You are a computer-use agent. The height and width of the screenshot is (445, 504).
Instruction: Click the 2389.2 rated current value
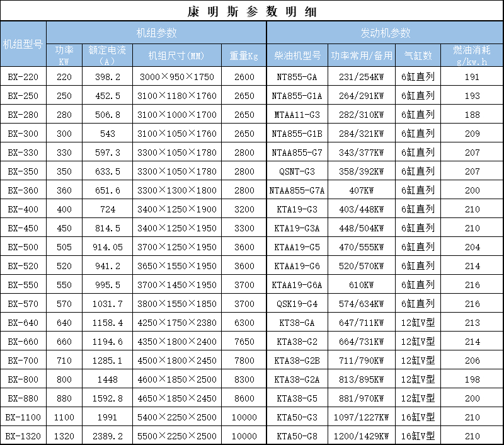click(x=107, y=436)
